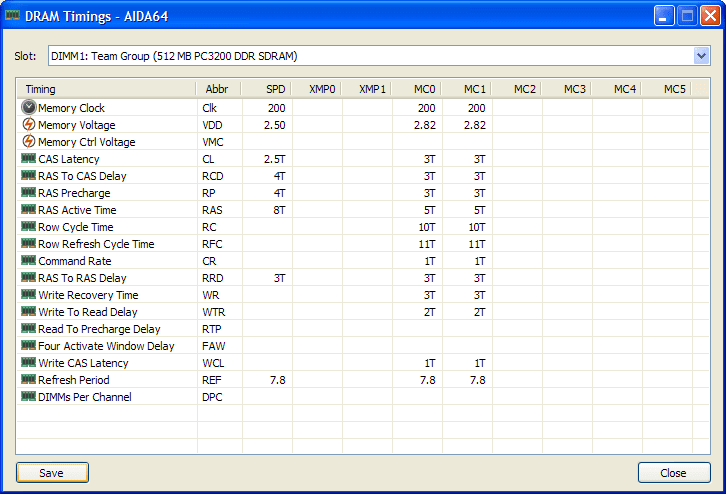Click the MC5 column header

(x=667, y=89)
